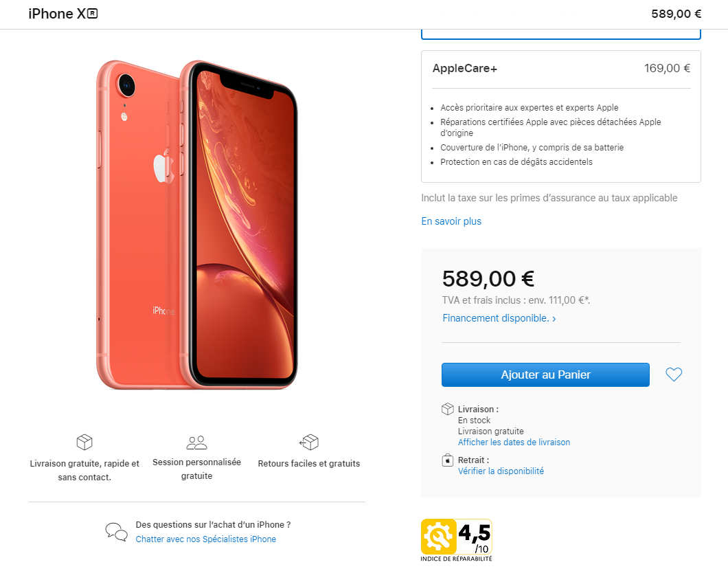This screenshot has width=728, height=582.
Task: Add the iPhone to cart
Action: tap(545, 375)
